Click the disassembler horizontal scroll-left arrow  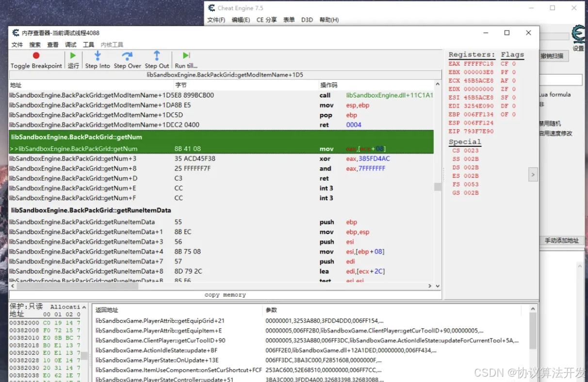point(13,286)
